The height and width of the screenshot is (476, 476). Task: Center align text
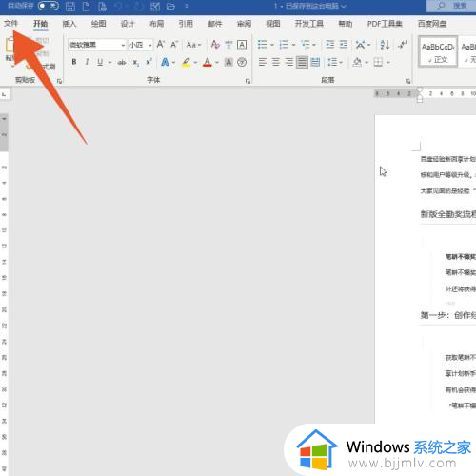[276, 62]
